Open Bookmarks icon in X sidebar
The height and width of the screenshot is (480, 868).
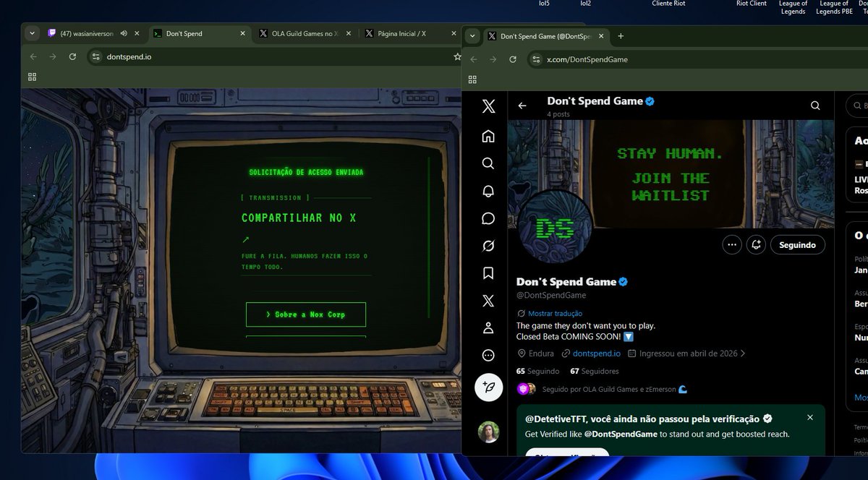pyautogui.click(x=488, y=273)
